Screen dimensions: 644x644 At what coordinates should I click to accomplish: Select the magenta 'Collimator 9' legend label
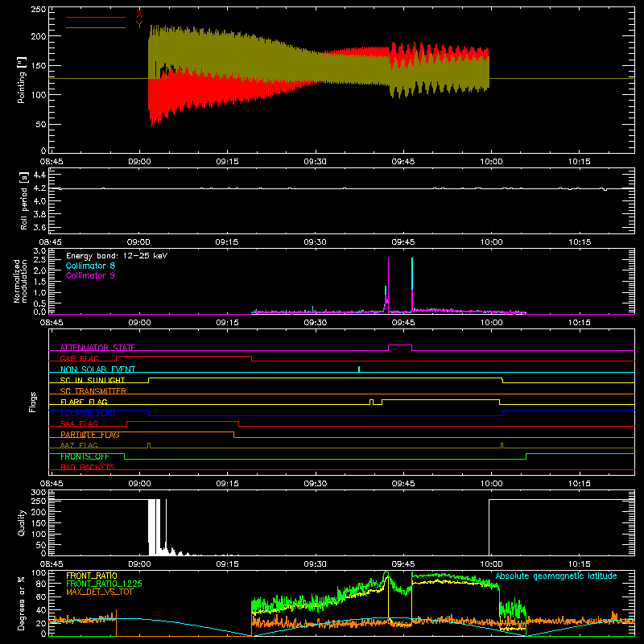point(90,275)
